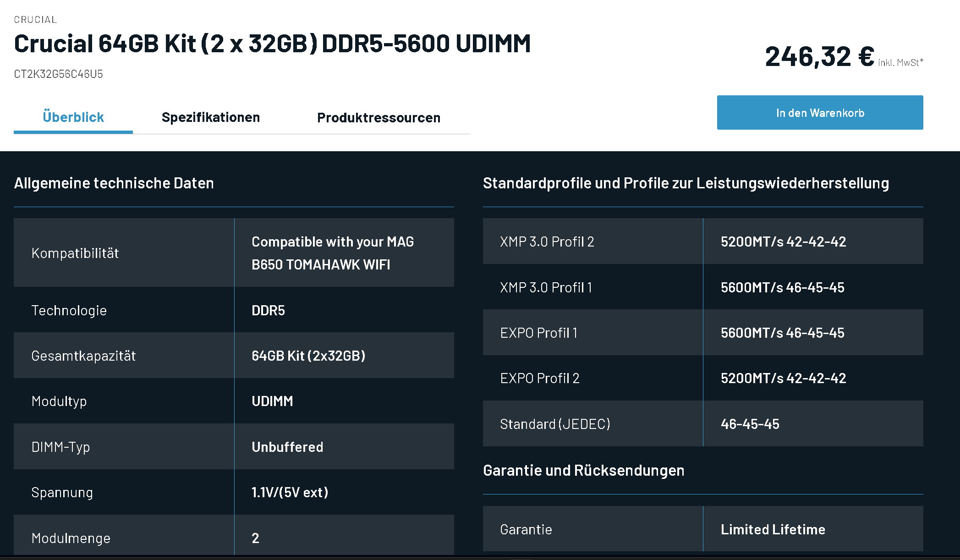
Task: Click the product title heading
Action: 272,44
